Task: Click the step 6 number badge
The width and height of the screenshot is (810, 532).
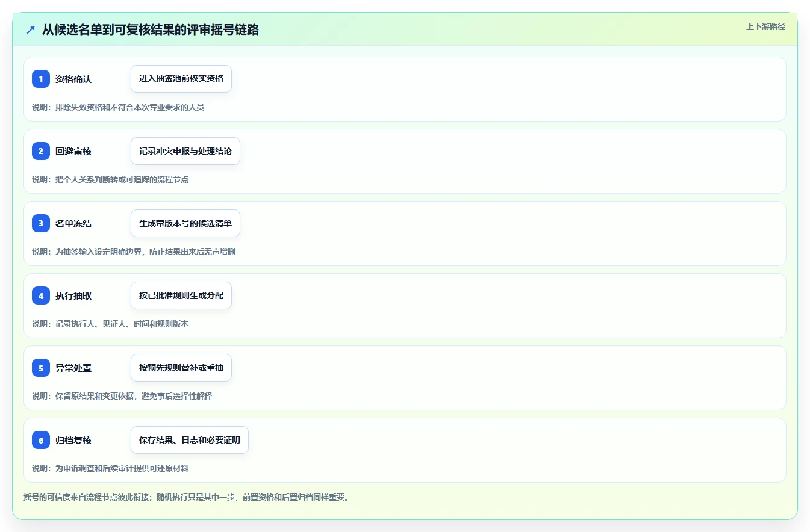Action: point(41,440)
